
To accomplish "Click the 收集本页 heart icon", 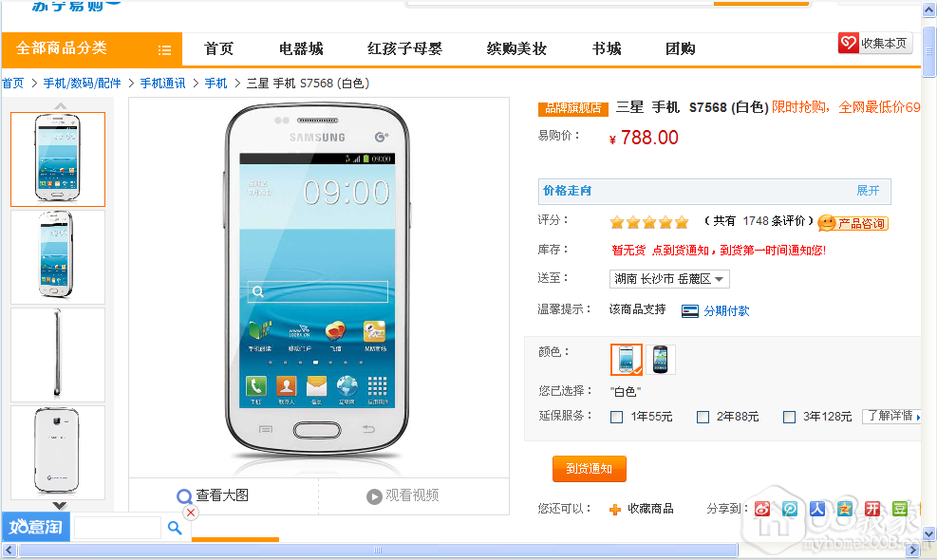I will coord(848,43).
